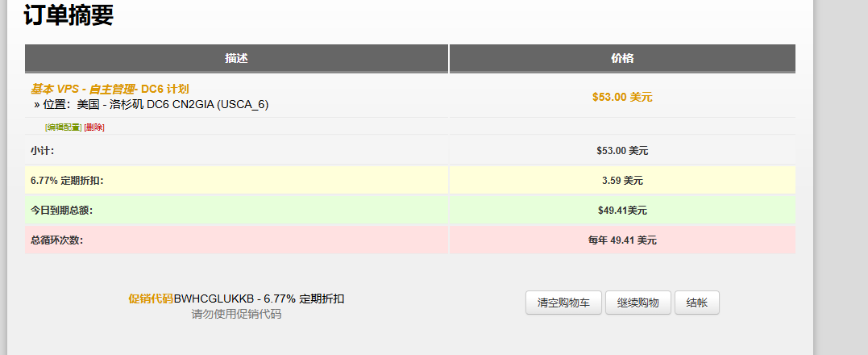This screenshot has height=355, width=868.
Task: Click the promo code BWHCGLUKKB text
Action: pos(214,299)
